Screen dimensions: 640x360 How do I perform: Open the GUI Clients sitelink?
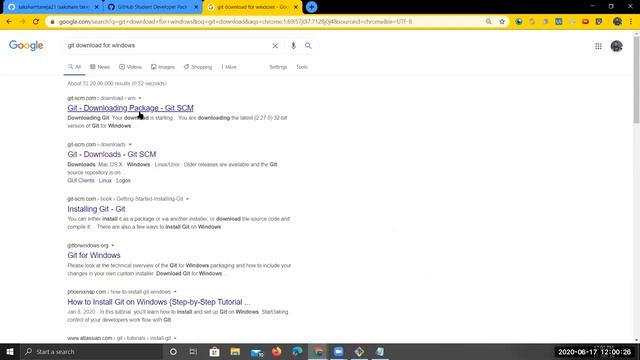point(81,180)
